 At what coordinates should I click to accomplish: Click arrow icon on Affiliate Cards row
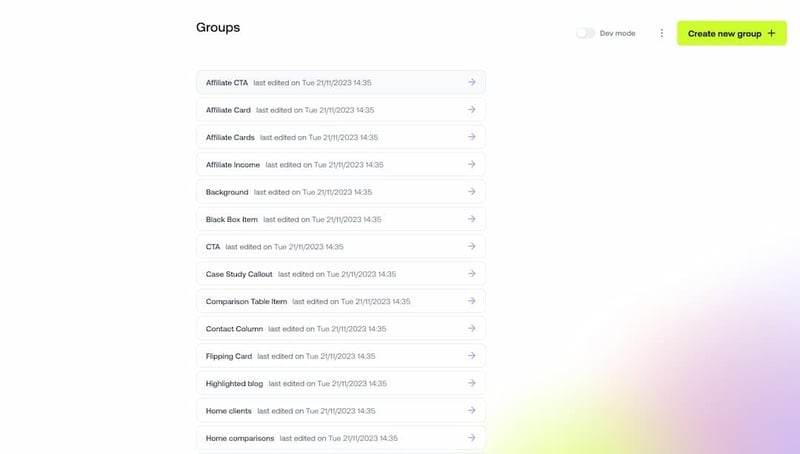[x=471, y=137]
